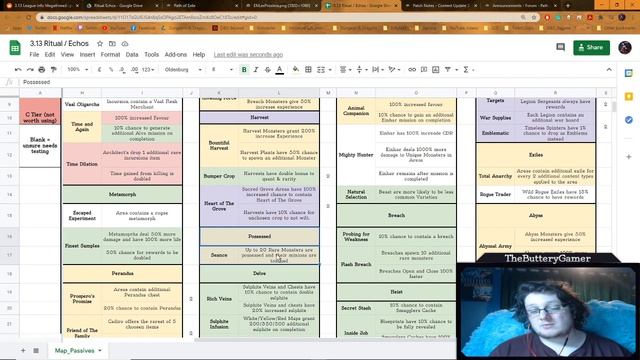
Task: Open the text color picker
Action: tap(280, 70)
